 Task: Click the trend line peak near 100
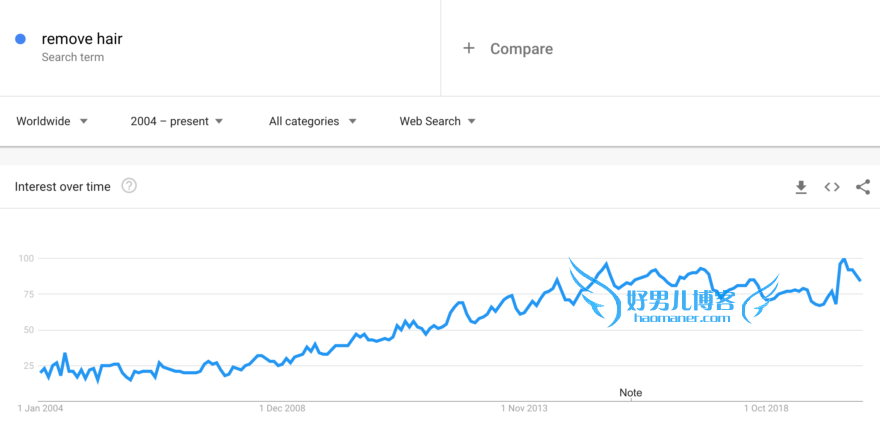click(x=844, y=259)
